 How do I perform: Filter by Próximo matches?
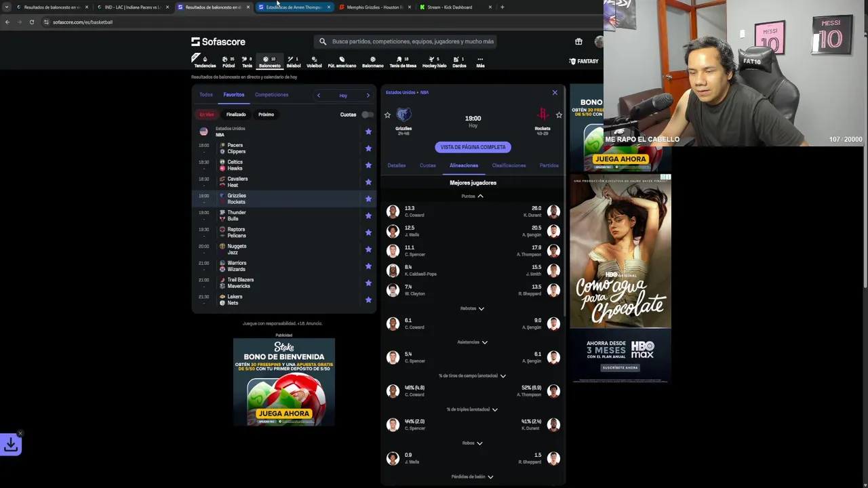(x=266, y=115)
